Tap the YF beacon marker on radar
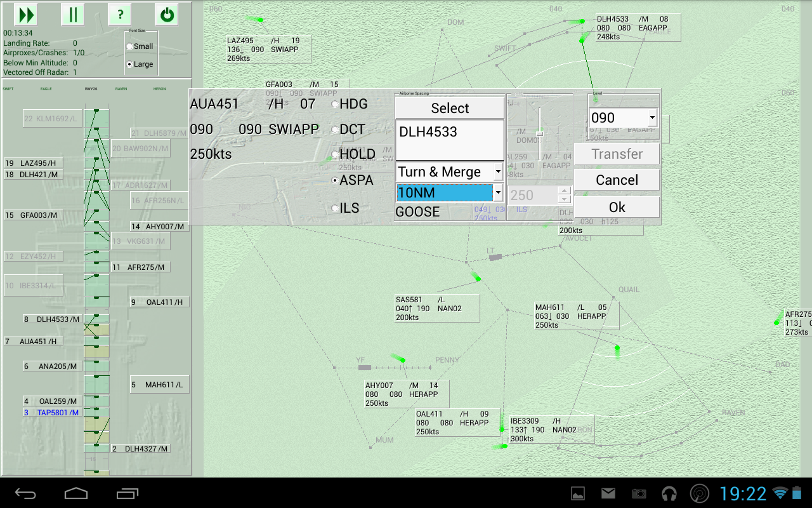This screenshot has height=508, width=812. [x=364, y=368]
